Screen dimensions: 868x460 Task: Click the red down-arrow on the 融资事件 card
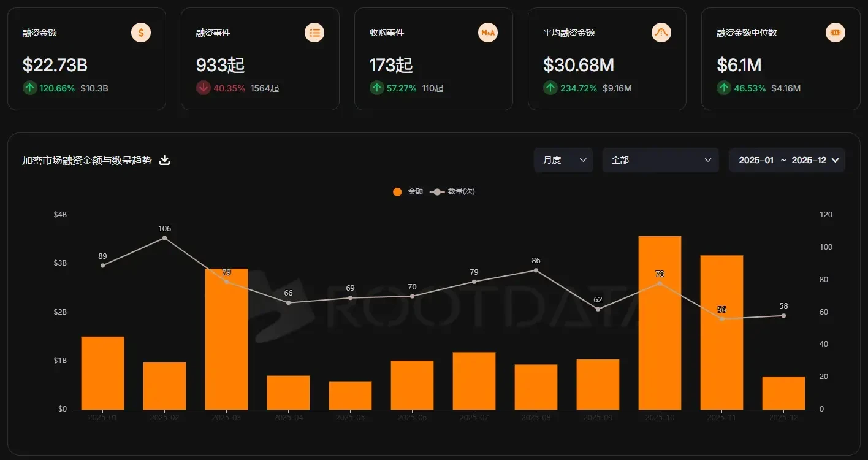point(203,88)
